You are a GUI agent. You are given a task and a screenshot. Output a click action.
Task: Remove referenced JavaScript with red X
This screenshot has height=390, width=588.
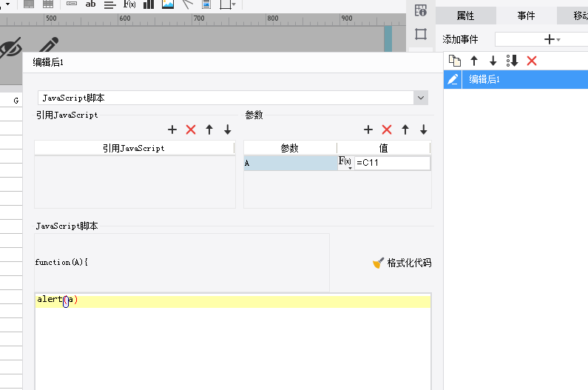[x=191, y=130]
